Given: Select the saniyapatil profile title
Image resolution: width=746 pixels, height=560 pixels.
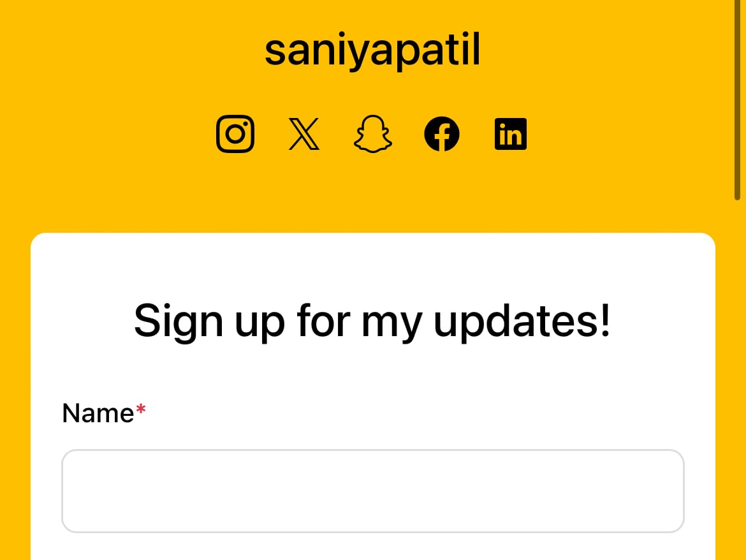Looking at the screenshot, I should pyautogui.click(x=372, y=50).
